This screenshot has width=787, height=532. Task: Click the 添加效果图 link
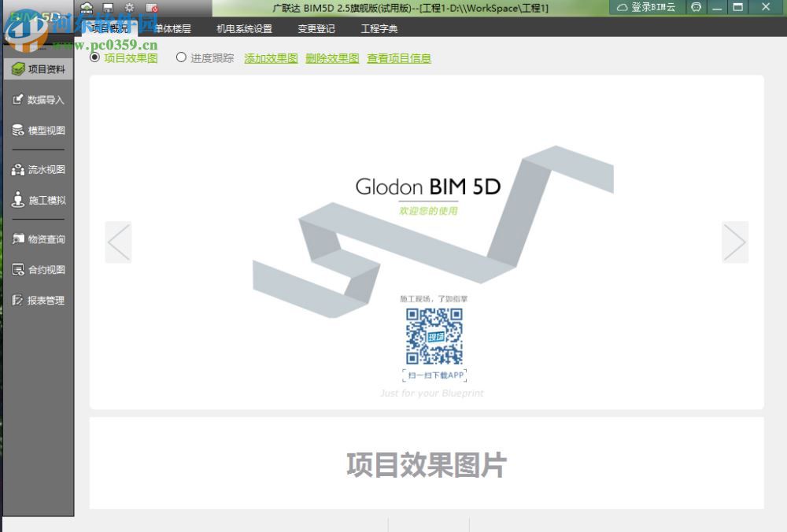270,57
